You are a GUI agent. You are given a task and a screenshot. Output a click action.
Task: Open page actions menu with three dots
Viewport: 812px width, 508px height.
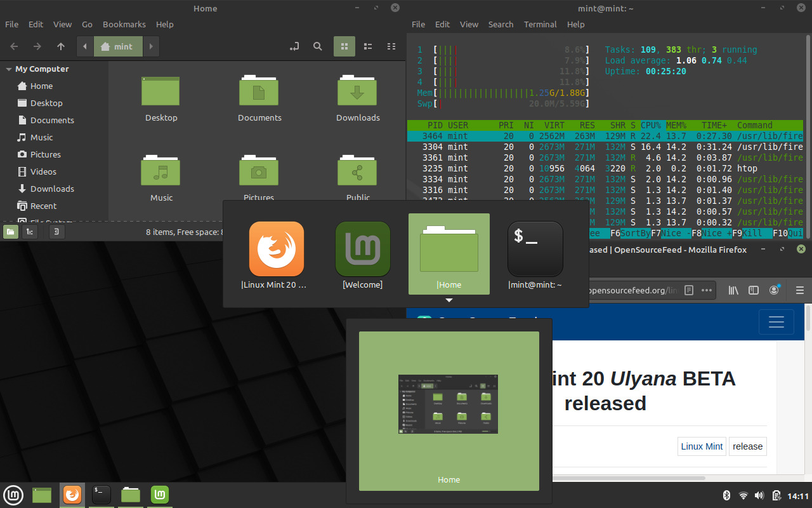click(x=706, y=290)
